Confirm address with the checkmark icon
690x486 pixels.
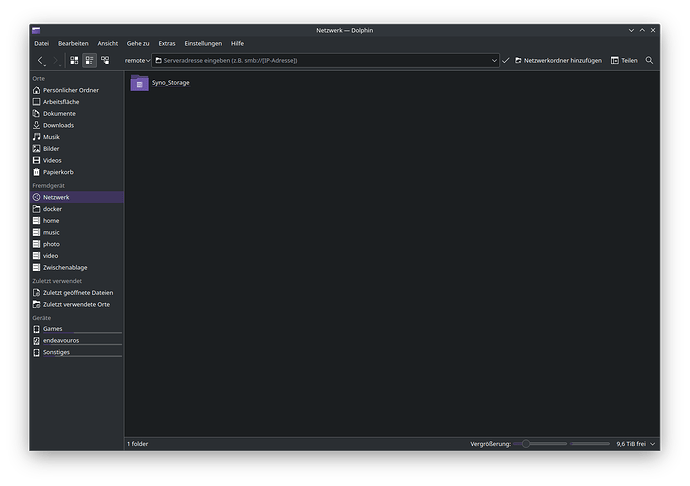click(506, 60)
